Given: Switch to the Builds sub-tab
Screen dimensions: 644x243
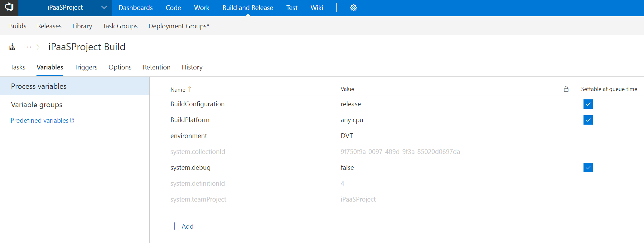Looking at the screenshot, I should 18,26.
